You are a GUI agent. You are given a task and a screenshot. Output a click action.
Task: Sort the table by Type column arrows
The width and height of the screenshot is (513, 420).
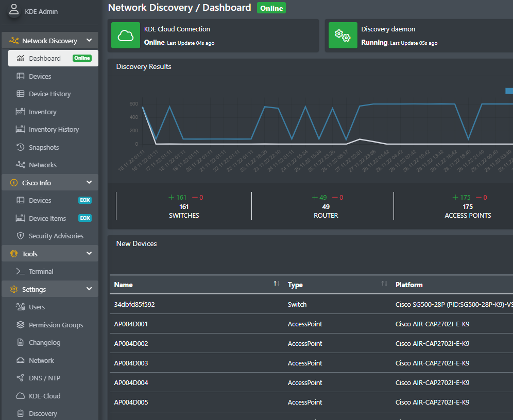[384, 284]
